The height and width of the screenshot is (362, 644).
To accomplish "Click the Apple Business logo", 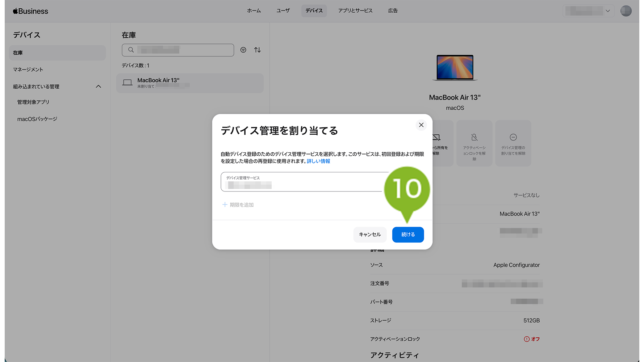I will tap(30, 11).
